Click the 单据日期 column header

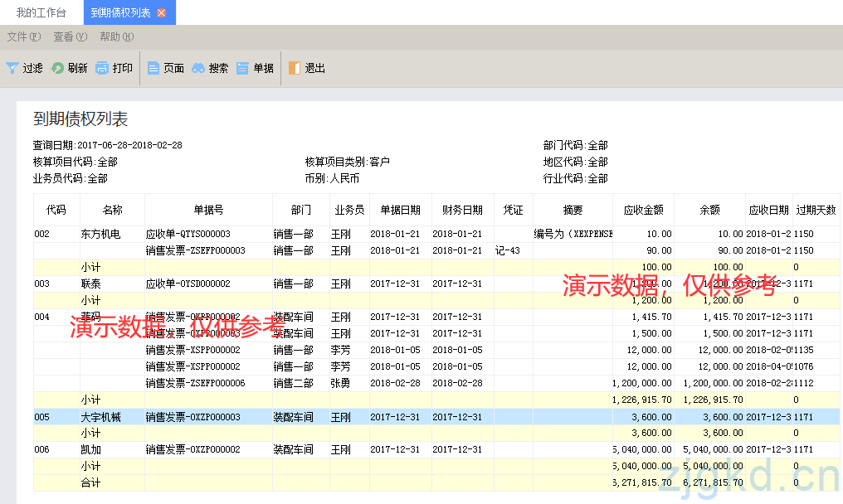click(400, 210)
